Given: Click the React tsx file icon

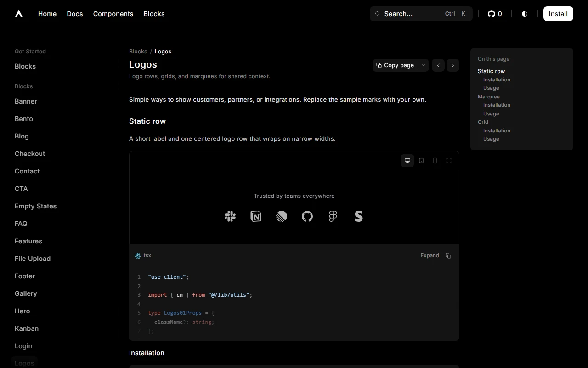Looking at the screenshot, I should tap(138, 256).
